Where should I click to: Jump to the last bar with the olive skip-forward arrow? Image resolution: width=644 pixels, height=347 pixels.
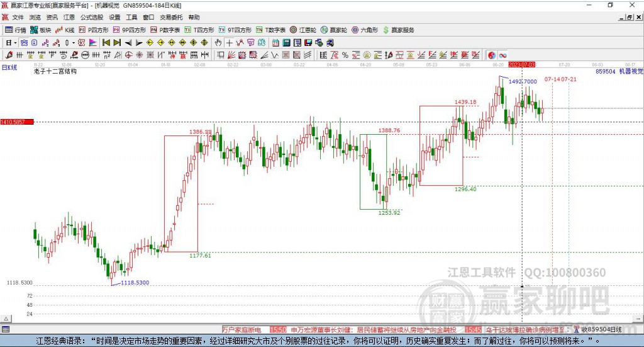click(117, 42)
